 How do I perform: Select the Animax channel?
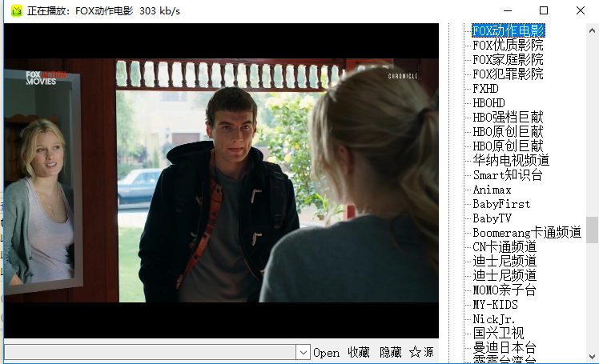pos(492,190)
